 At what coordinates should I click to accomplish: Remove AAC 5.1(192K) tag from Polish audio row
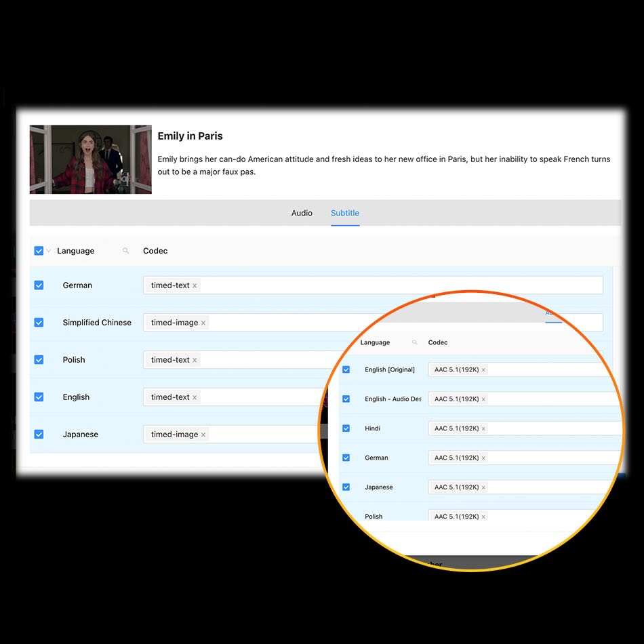(x=483, y=517)
